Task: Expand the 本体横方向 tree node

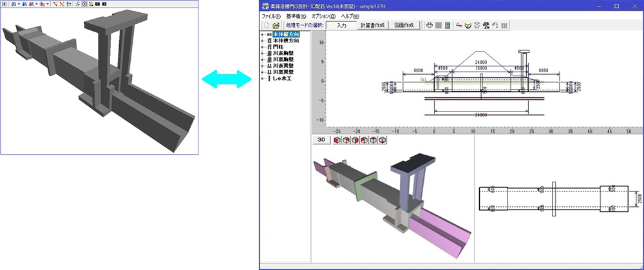Action: (263, 41)
